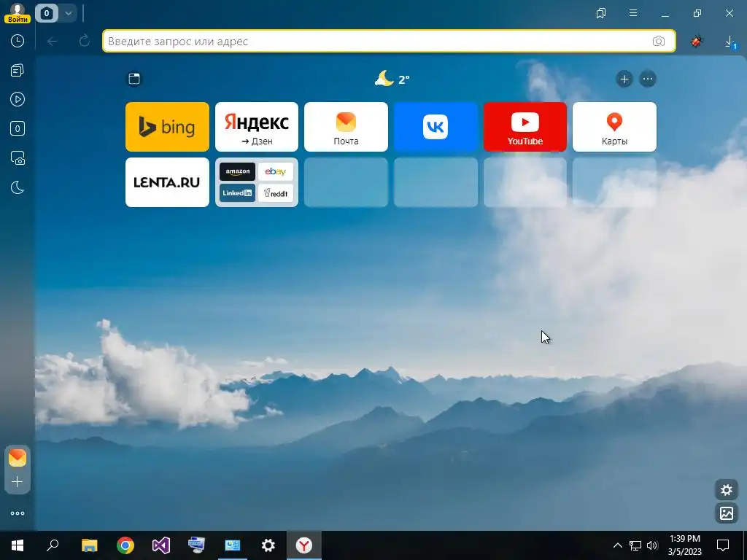Open the Почта mail tile
Screen dimensions: 747x560
(x=347, y=127)
